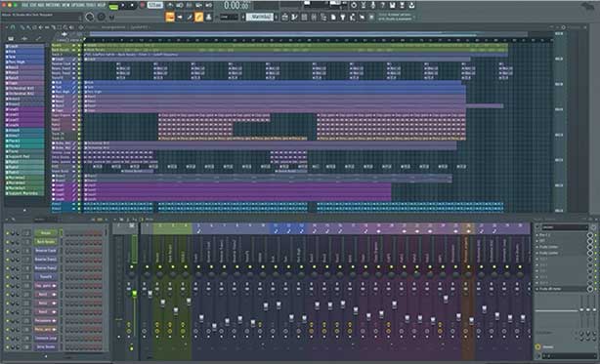The image size is (600, 364).
Task: Open the snap Line dropdown
Action: click(229, 17)
